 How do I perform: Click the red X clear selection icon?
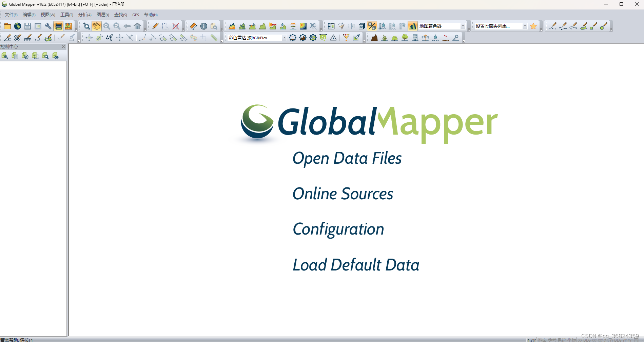pyautogui.click(x=176, y=26)
